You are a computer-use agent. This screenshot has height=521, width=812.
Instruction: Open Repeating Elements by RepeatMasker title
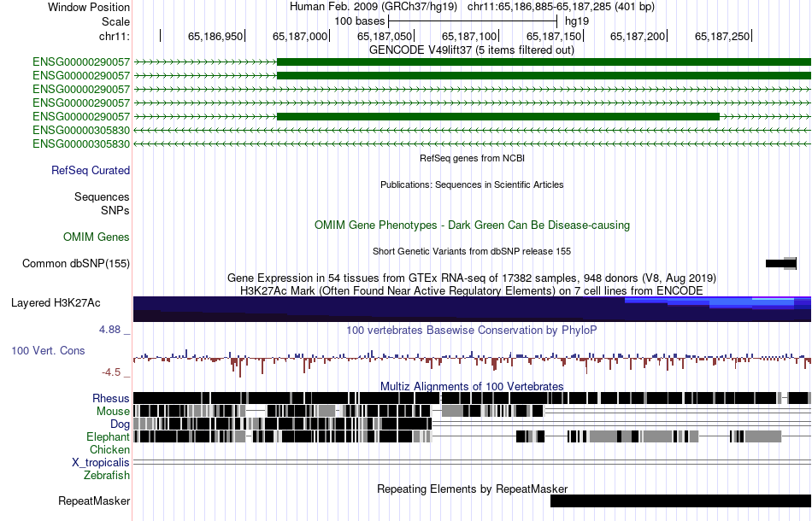pyautogui.click(x=473, y=489)
